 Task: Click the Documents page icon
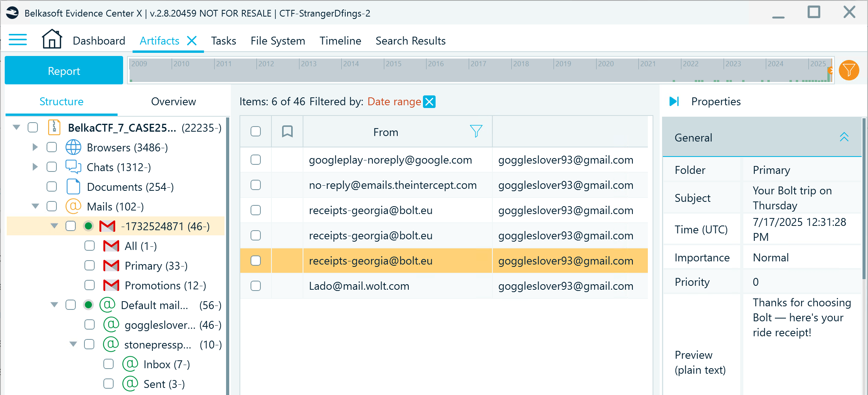click(73, 186)
